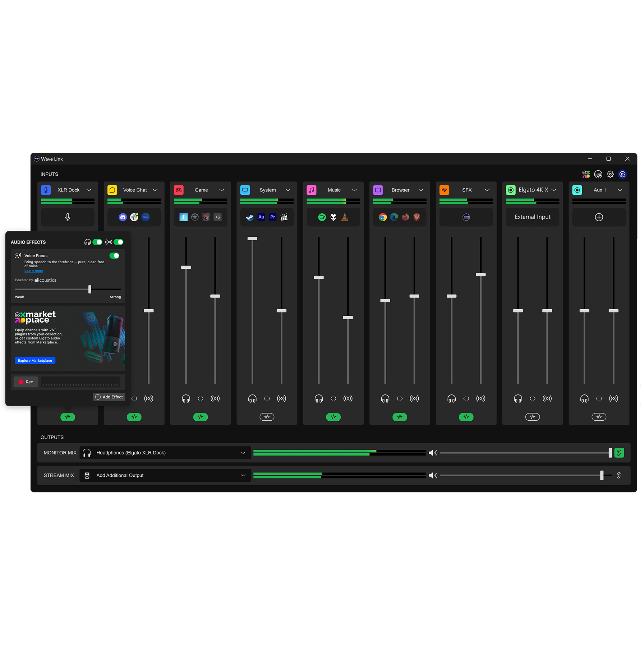This screenshot has width=644, height=661.
Task: Click the Monitor Mix volume slider handle
Action: click(610, 453)
